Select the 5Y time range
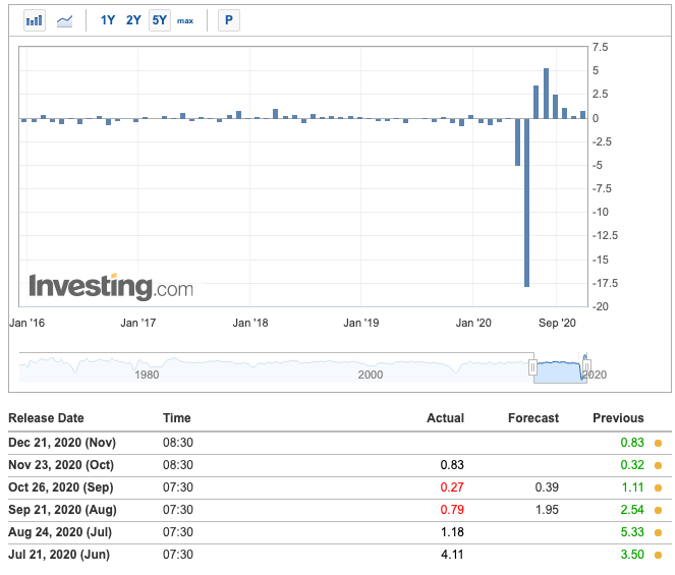 pyautogui.click(x=159, y=20)
